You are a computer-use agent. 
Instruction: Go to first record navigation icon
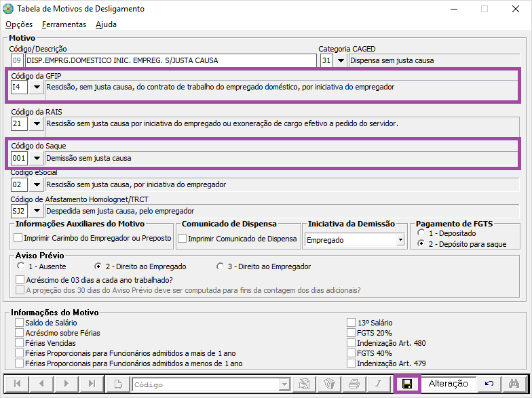[x=17, y=384]
